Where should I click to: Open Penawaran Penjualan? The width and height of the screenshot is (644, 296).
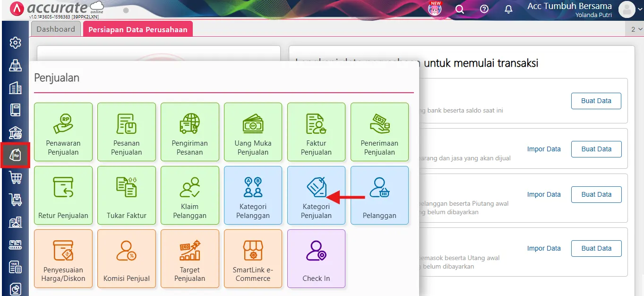click(63, 132)
